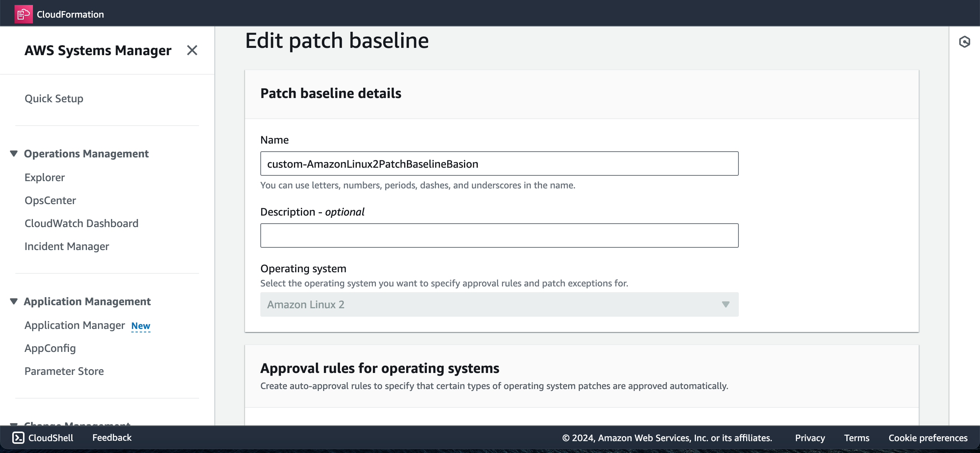Open OpsCenter in sidebar
The height and width of the screenshot is (453, 980).
[x=50, y=200]
